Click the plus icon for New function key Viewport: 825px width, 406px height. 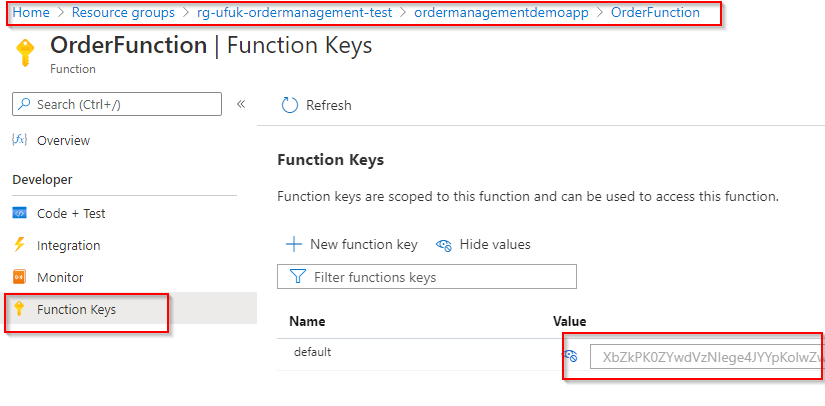coord(294,245)
